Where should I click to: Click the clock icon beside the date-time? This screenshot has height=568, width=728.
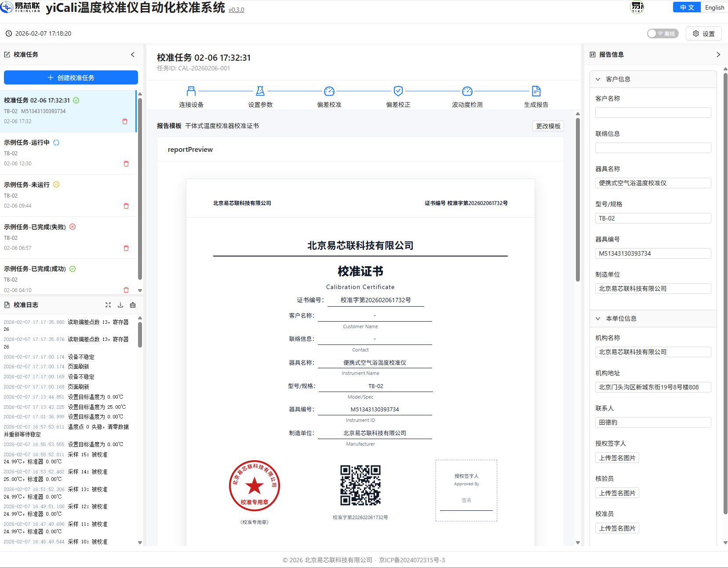pyautogui.click(x=9, y=33)
